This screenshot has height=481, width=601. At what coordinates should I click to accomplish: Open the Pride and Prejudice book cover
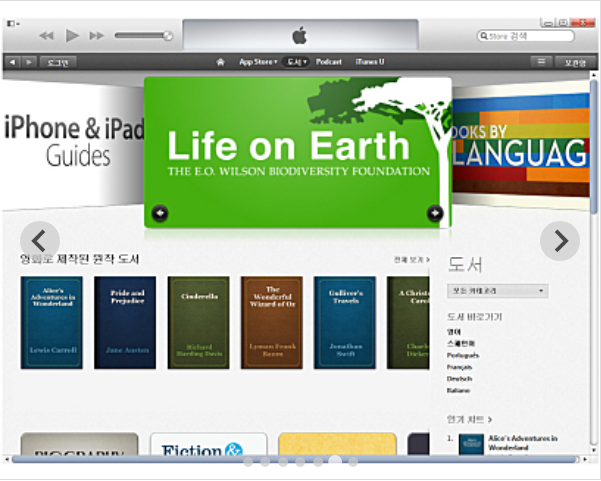[125, 323]
